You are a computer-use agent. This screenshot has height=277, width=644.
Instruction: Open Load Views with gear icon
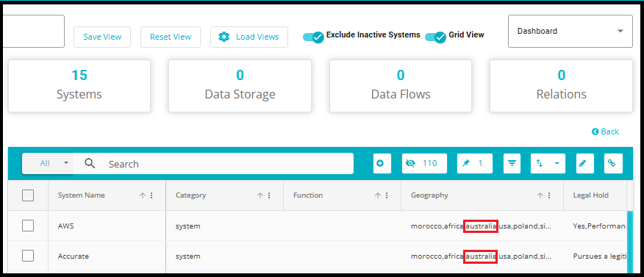(x=249, y=37)
